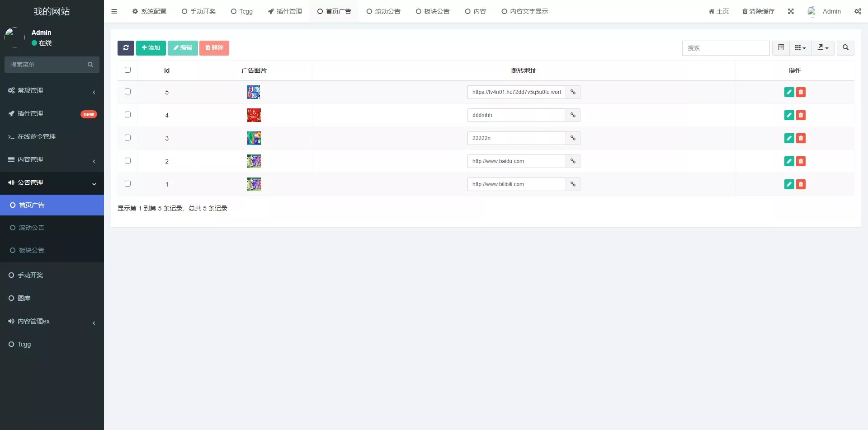This screenshot has height=430, width=868.
Task: Collapse the 公告管理 sidebar section
Action: coord(52,182)
